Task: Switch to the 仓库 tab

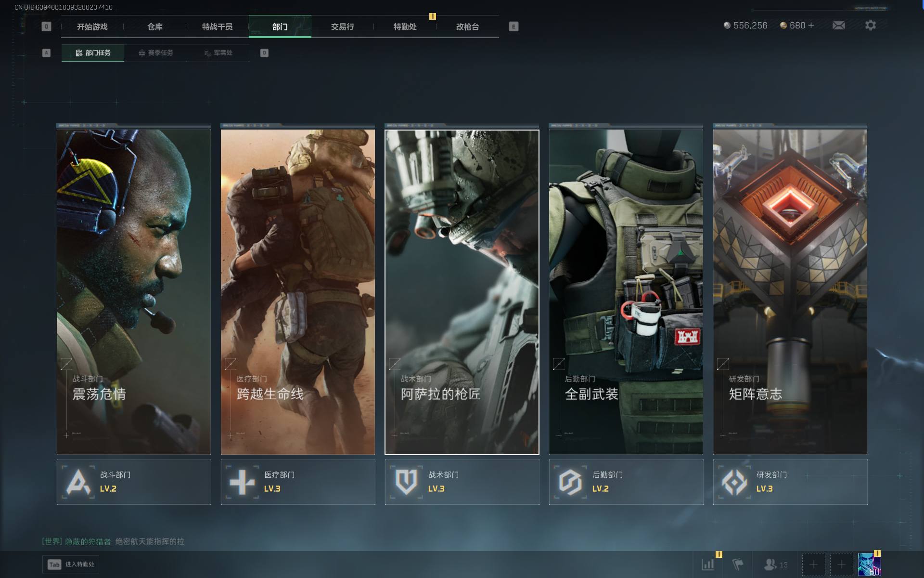Action: (x=155, y=27)
